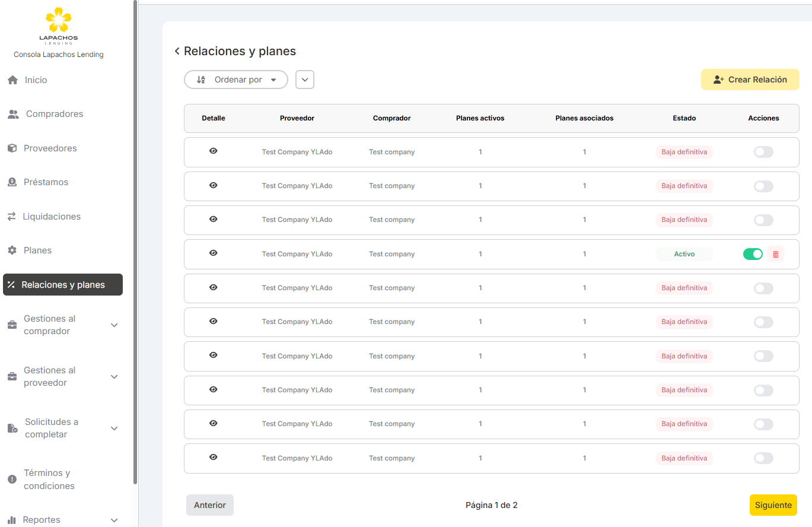Click the eye icon in the Activo row

[x=214, y=253]
